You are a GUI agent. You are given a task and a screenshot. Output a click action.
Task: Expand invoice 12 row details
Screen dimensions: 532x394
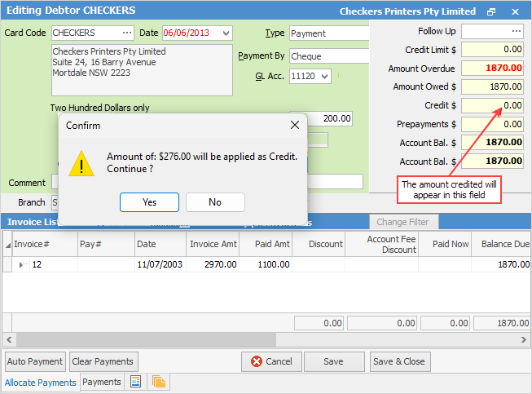pos(21,264)
